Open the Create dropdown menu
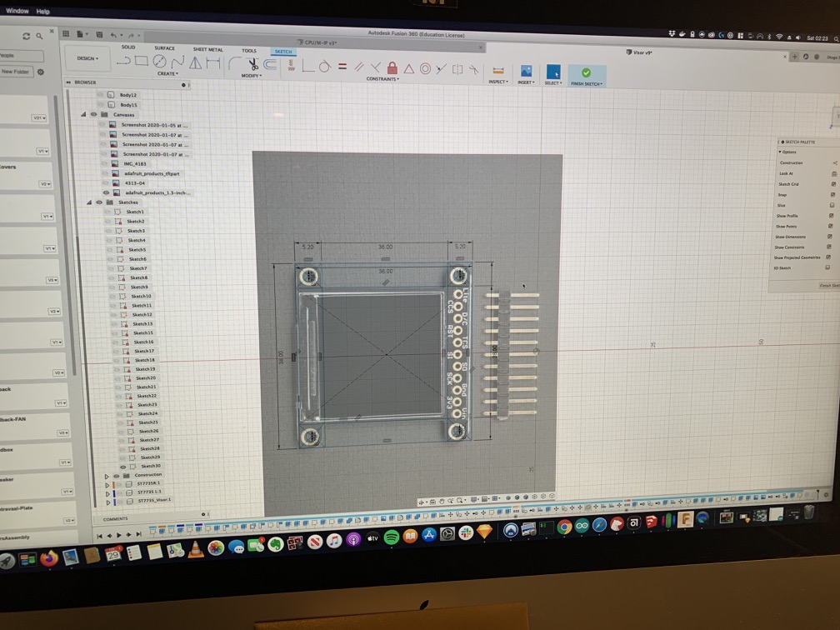The height and width of the screenshot is (630, 840). [x=167, y=73]
